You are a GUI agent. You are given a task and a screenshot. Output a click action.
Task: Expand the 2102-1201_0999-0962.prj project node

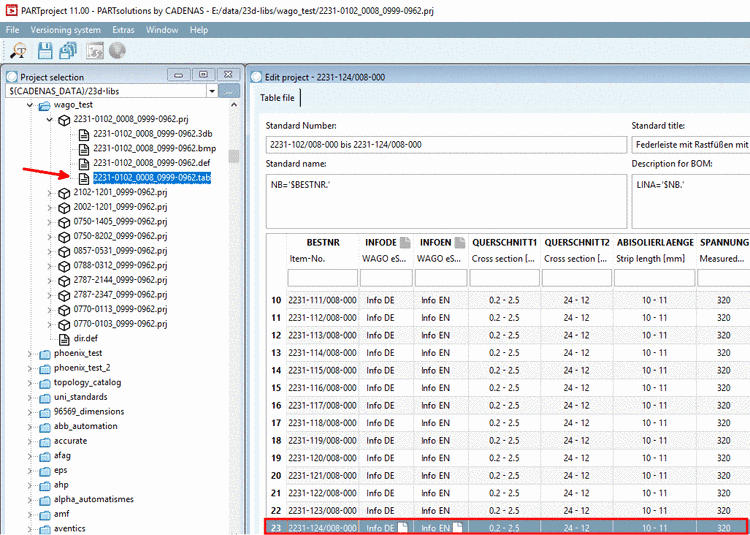click(x=49, y=192)
